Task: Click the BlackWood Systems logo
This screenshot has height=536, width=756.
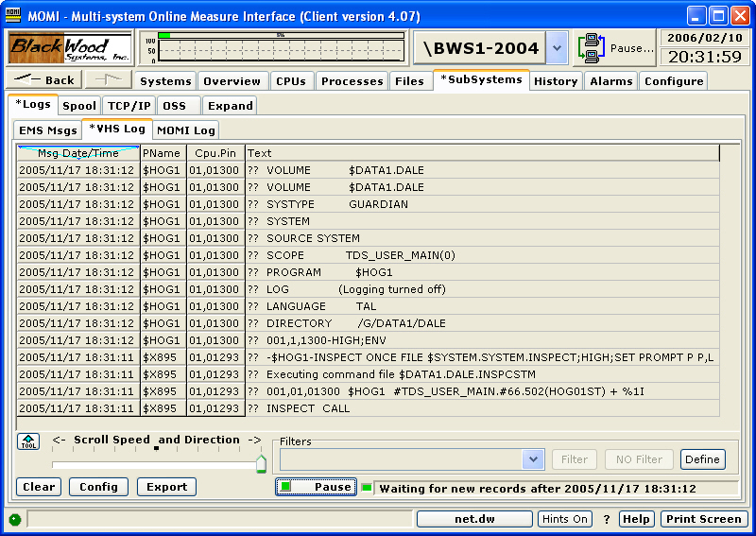Action: 70,48
